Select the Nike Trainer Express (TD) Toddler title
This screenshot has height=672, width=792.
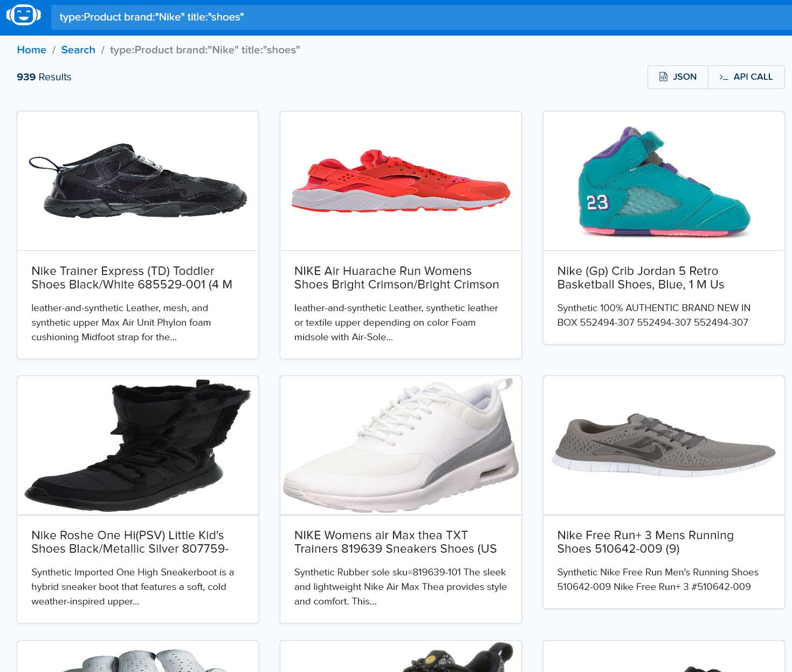point(132,278)
